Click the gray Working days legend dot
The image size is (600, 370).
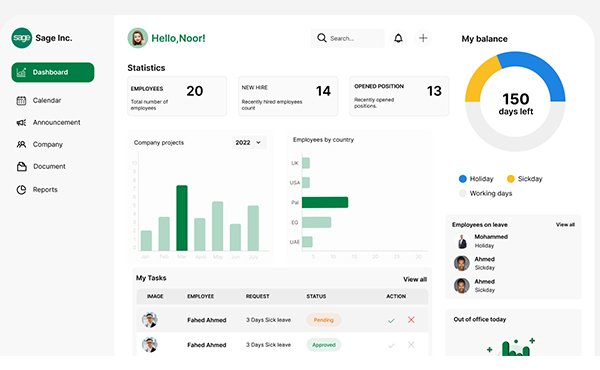(x=463, y=193)
